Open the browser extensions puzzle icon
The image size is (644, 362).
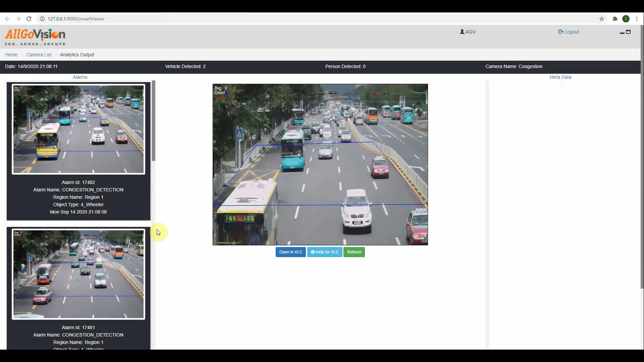(615, 19)
